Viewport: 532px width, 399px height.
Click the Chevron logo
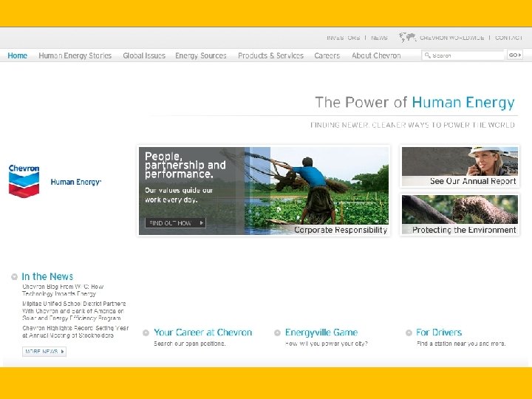(24, 181)
